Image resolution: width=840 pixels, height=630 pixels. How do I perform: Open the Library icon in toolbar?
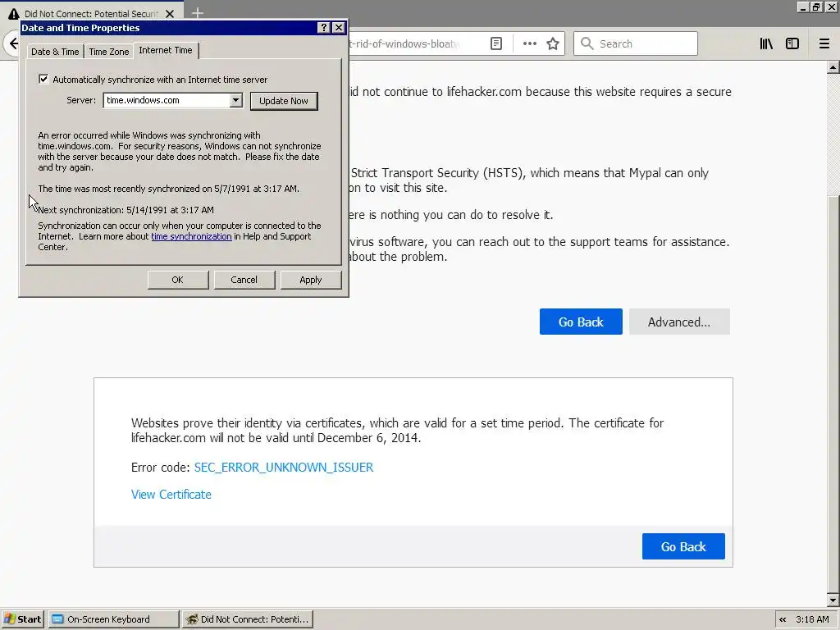766,43
